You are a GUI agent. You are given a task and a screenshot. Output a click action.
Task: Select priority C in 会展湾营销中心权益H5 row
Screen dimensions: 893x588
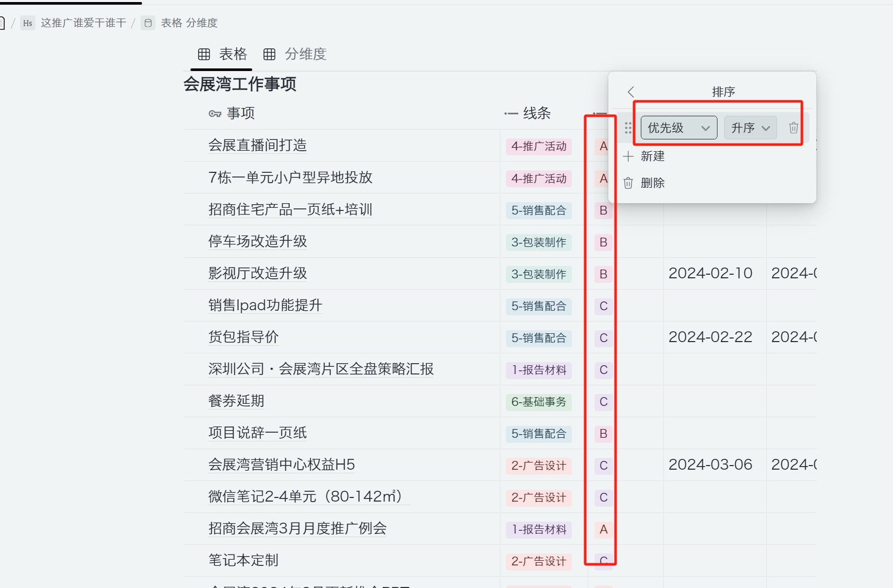[x=603, y=466]
